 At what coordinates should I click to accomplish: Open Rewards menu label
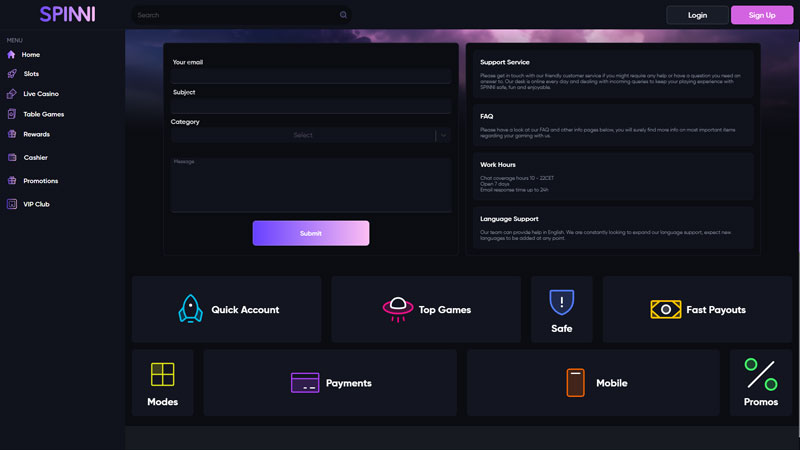[x=36, y=134]
